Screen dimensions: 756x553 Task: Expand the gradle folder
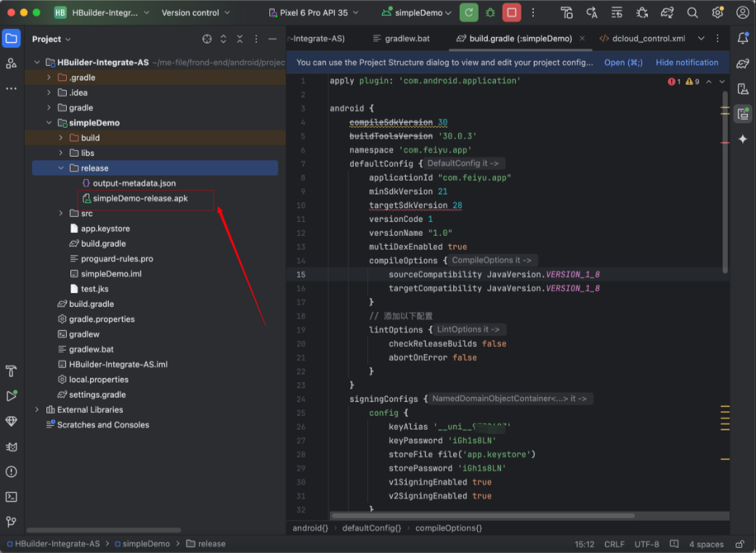[x=49, y=107]
